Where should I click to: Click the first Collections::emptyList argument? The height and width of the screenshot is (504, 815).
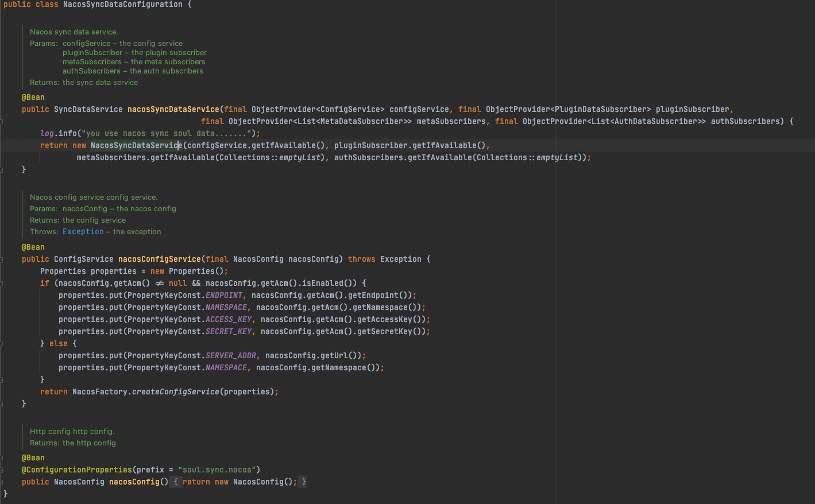[x=270, y=157]
